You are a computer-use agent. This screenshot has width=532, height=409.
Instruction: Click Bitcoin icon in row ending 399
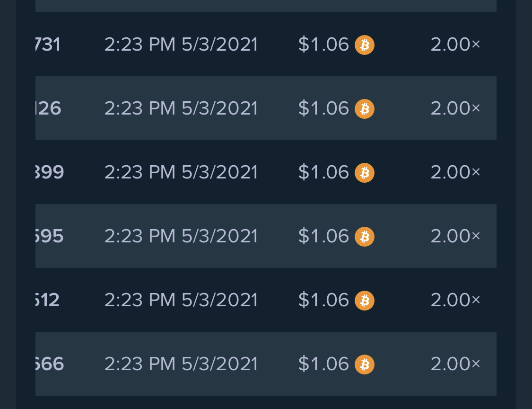coord(365,173)
